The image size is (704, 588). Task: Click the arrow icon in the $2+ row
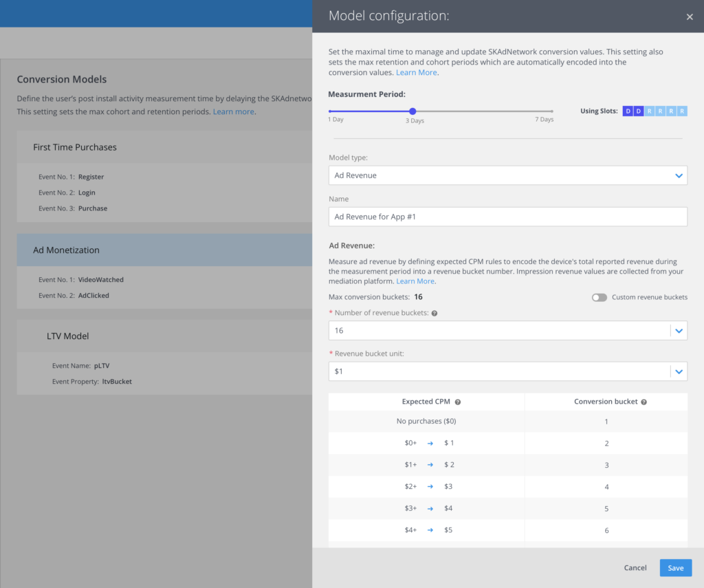coord(430,486)
